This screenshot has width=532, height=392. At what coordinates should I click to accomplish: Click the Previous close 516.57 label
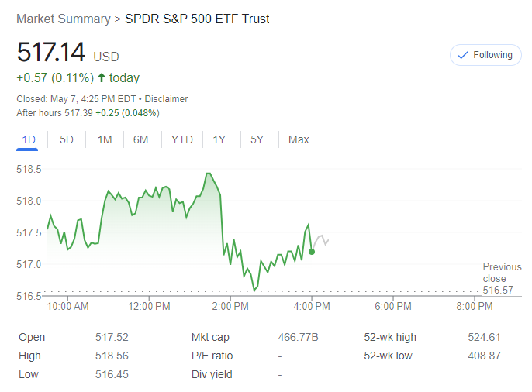click(x=500, y=278)
